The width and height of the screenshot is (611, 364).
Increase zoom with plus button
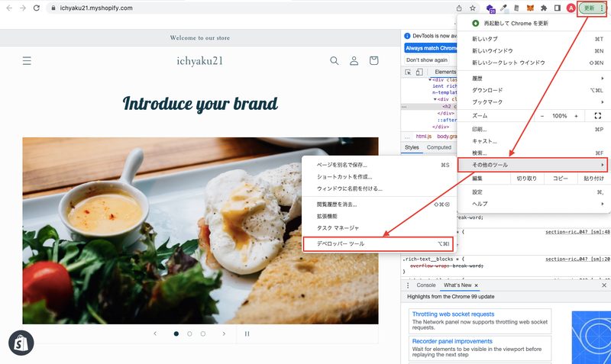click(576, 116)
